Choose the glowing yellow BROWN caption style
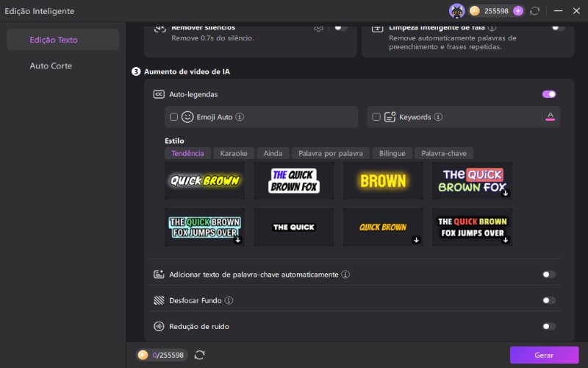This screenshot has width=588, height=368. pos(383,180)
